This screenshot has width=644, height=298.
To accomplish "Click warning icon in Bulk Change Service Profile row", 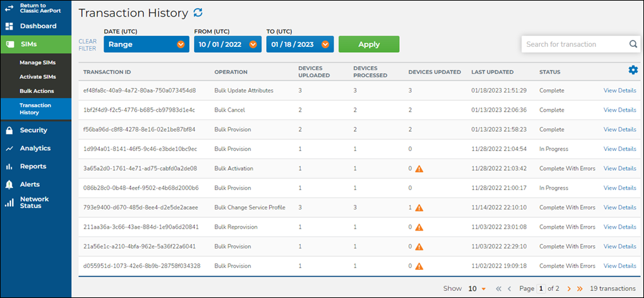I will 418,207.
